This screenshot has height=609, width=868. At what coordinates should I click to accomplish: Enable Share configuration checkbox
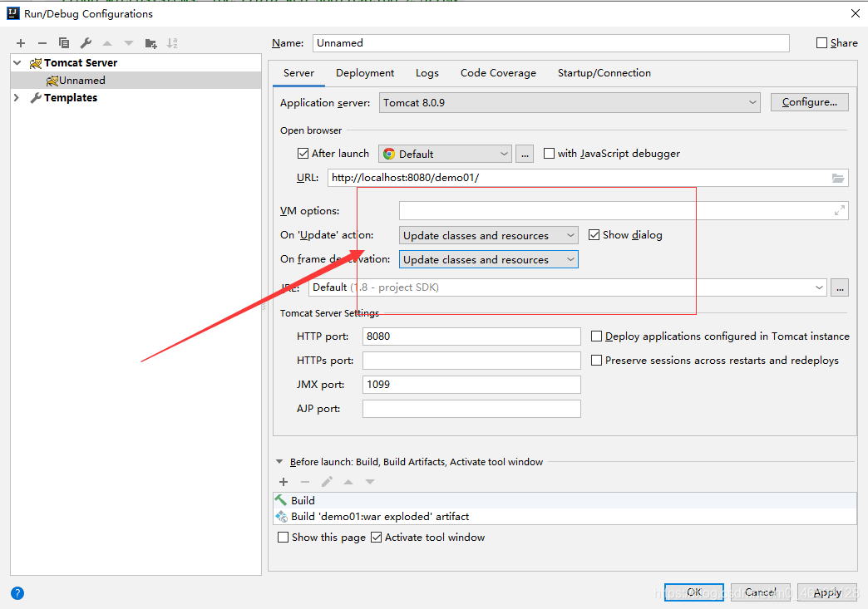[x=822, y=43]
